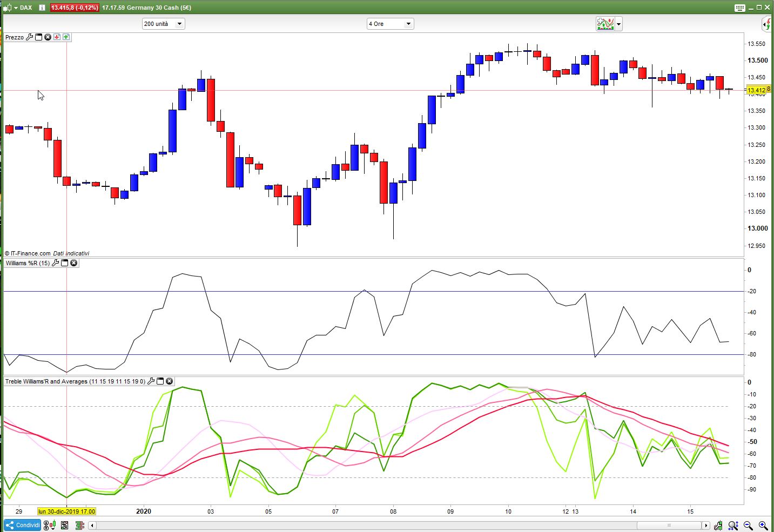
Task: Open Treble Williams'R settings wrench
Action: [151, 381]
